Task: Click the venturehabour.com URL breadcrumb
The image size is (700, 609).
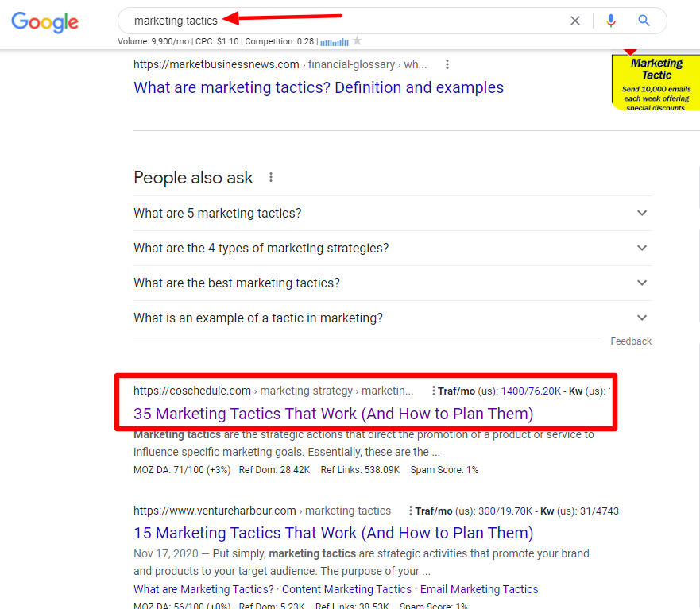Action: 262,511
